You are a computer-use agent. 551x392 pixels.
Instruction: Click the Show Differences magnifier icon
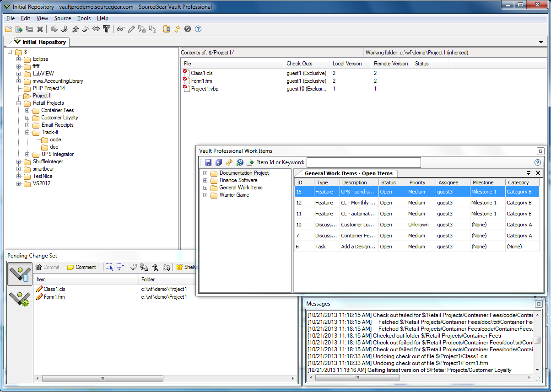pyautogui.click(x=142, y=29)
